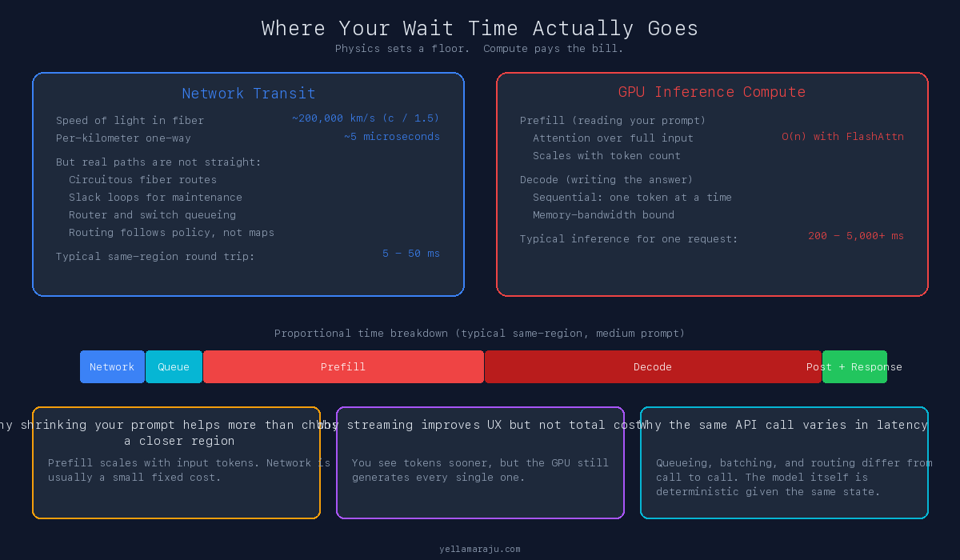This screenshot has height=560, width=960.
Task: Select the Network segment in the breakdown bar
Action: [112, 366]
